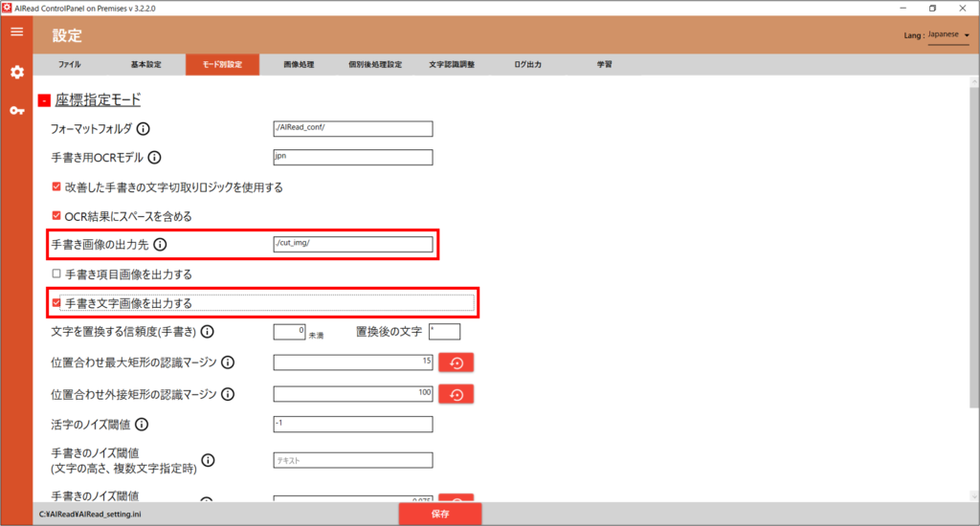Switch to the 画像処理 tab
Viewport: 980px width, 526px height.
click(x=299, y=64)
